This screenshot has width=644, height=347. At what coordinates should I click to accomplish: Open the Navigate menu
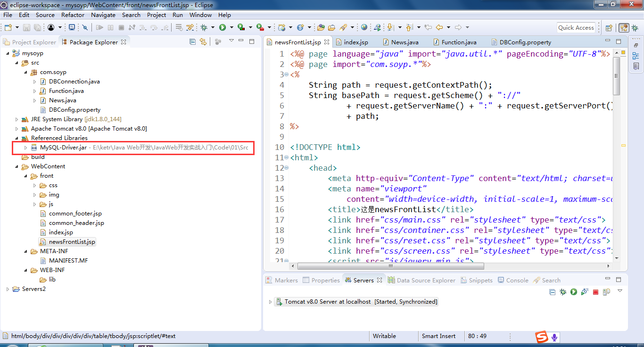point(103,15)
